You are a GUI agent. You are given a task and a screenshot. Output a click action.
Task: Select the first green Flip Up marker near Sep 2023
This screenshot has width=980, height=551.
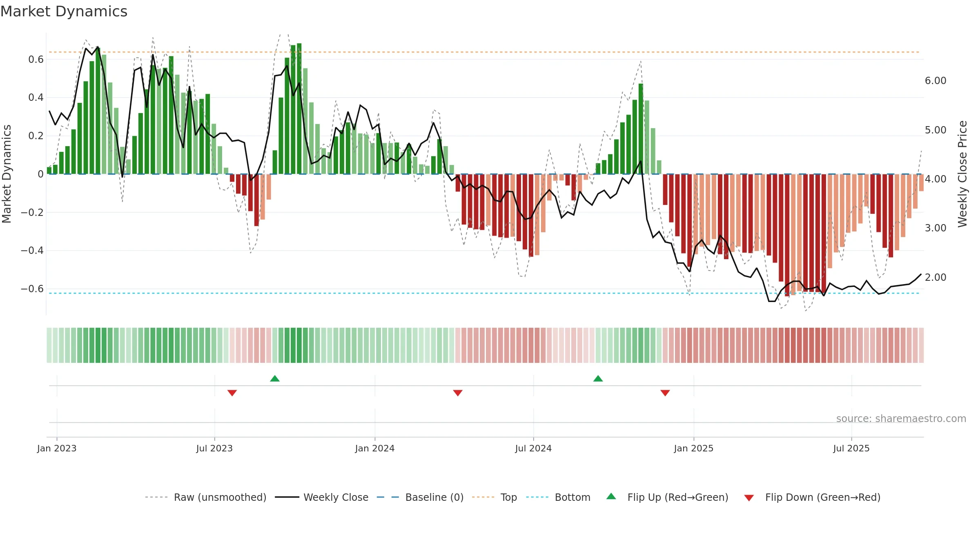click(x=275, y=378)
